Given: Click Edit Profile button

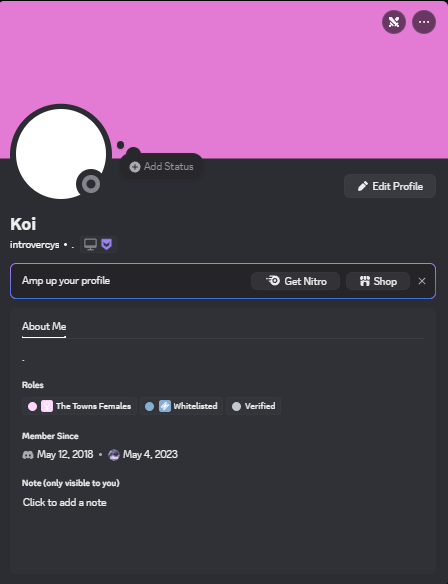Looking at the screenshot, I should (x=390, y=186).
